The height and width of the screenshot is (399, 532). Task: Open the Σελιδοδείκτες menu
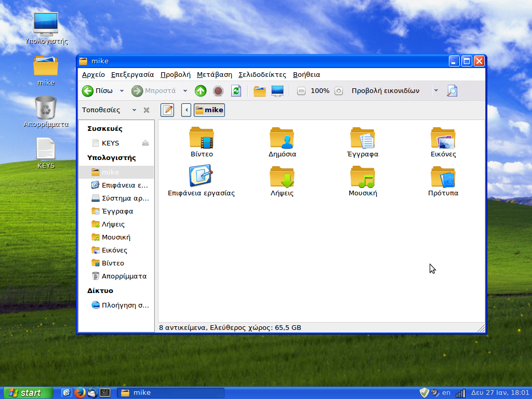click(x=262, y=75)
